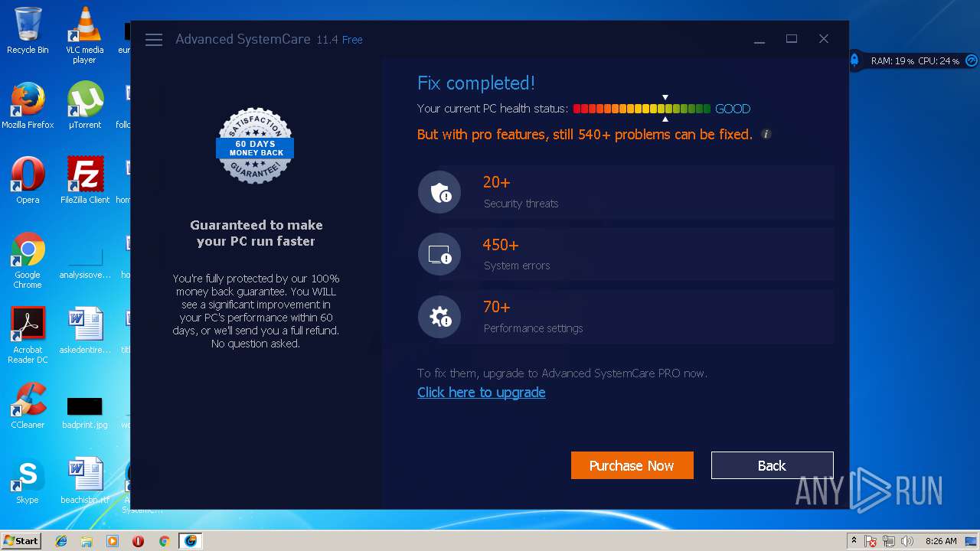Close the Advanced SystemCare window
Image resolution: width=980 pixels, height=551 pixels.
pos(824,39)
